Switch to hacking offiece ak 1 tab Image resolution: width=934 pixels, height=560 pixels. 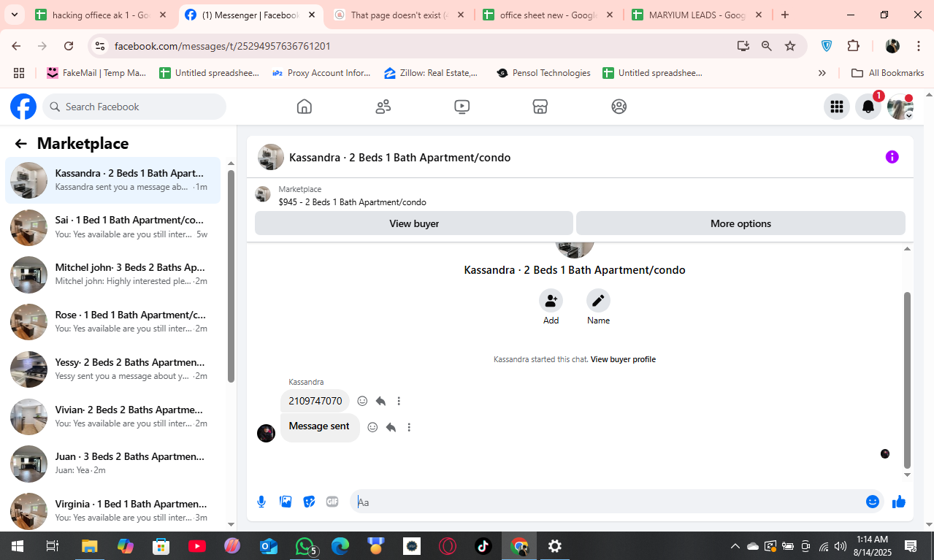pos(102,15)
